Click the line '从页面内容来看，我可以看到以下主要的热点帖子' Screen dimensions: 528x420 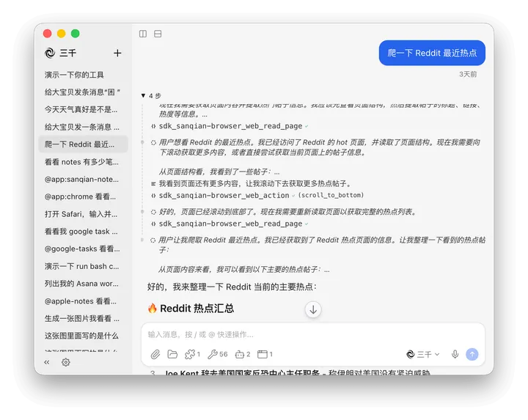[244, 270]
